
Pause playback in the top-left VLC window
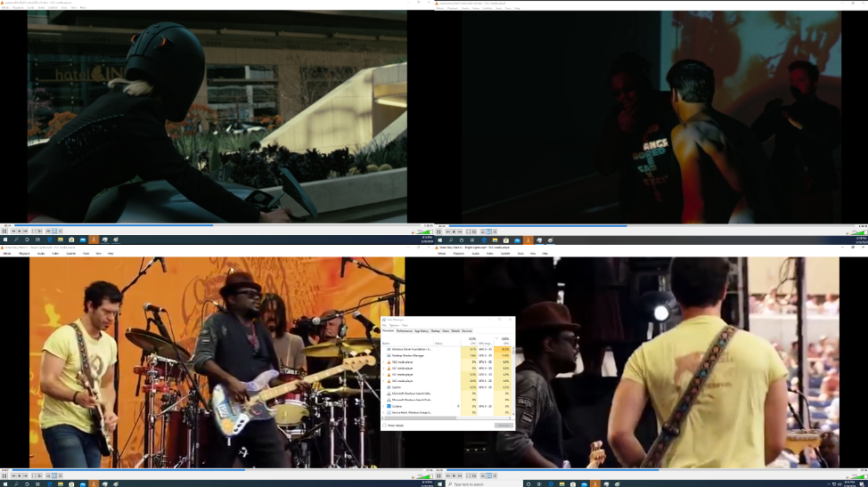5,231
